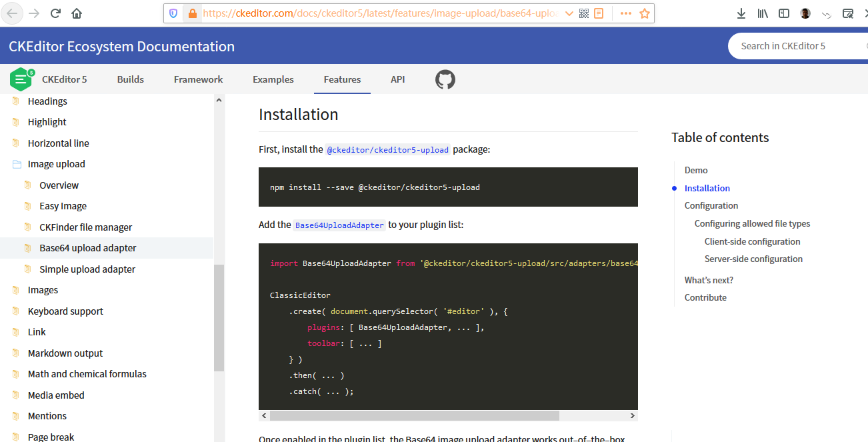868x442 pixels.
Task: Open Keyboard support in the sidebar
Action: pos(65,311)
